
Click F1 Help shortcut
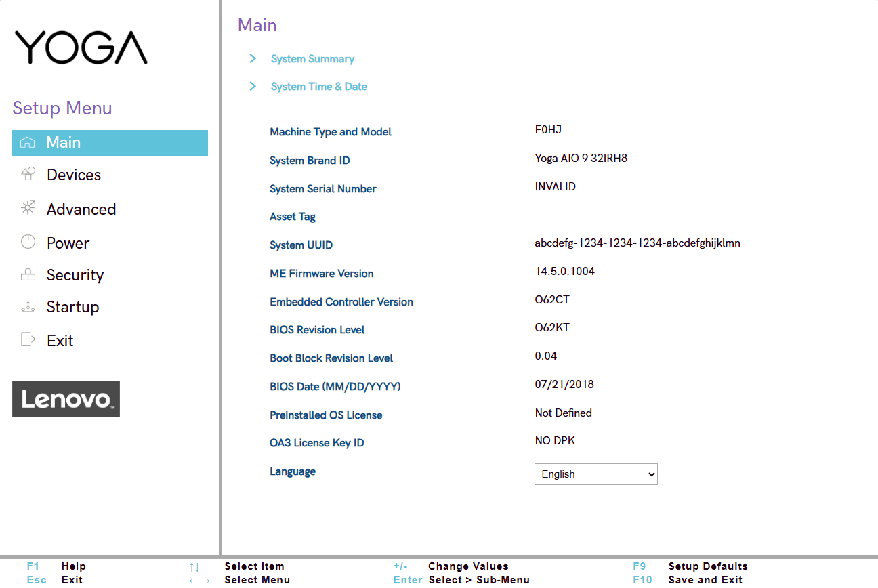(56, 566)
